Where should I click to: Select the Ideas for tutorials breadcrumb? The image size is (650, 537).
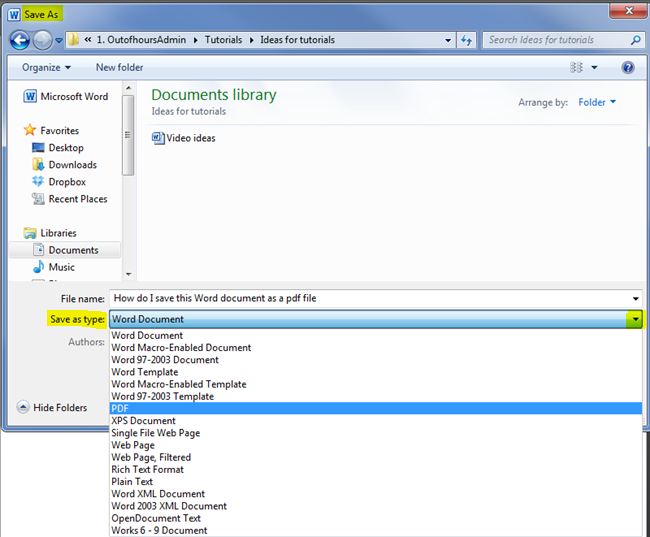297,40
